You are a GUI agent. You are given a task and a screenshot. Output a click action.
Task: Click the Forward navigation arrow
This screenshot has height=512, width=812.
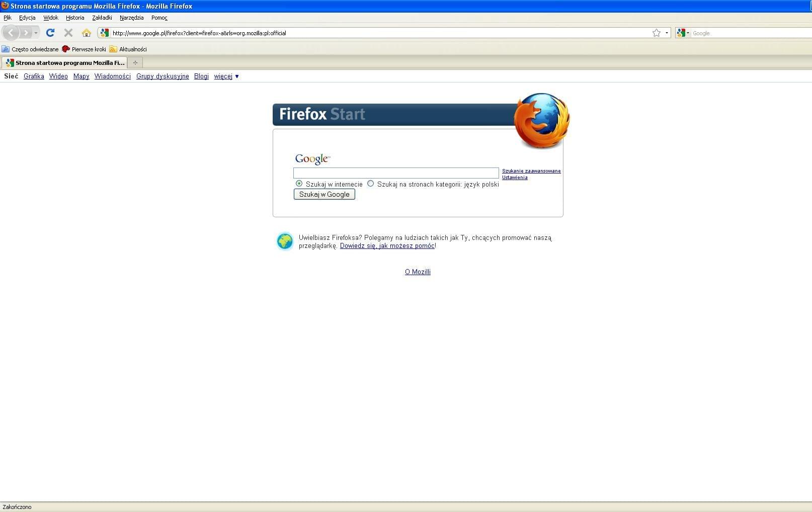click(x=26, y=33)
